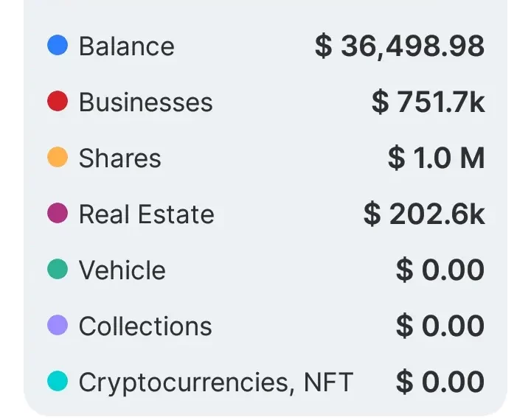Click the $ 751.7k businesses value

[428, 102]
